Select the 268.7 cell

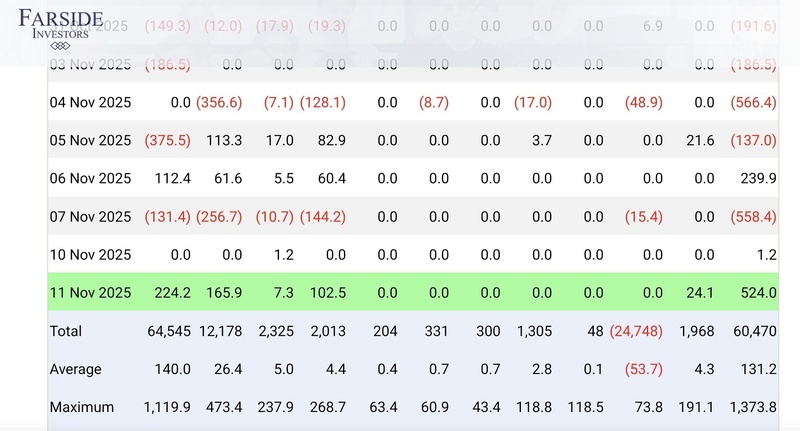tap(328, 407)
